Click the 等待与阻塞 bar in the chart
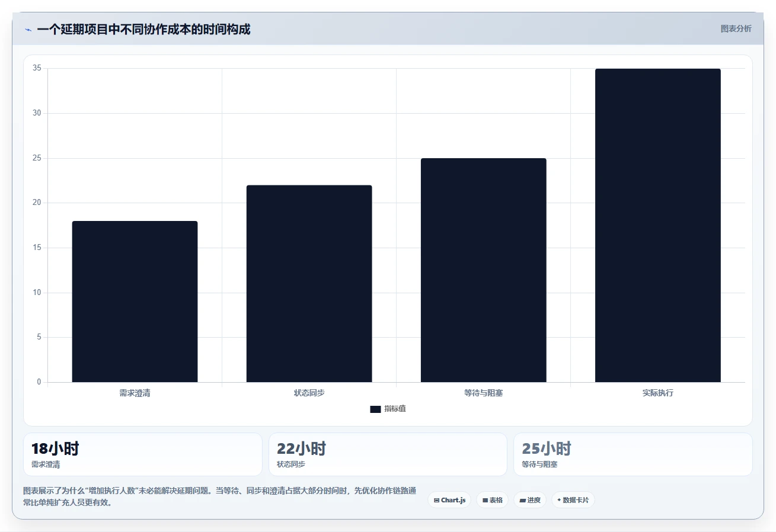 click(x=483, y=270)
